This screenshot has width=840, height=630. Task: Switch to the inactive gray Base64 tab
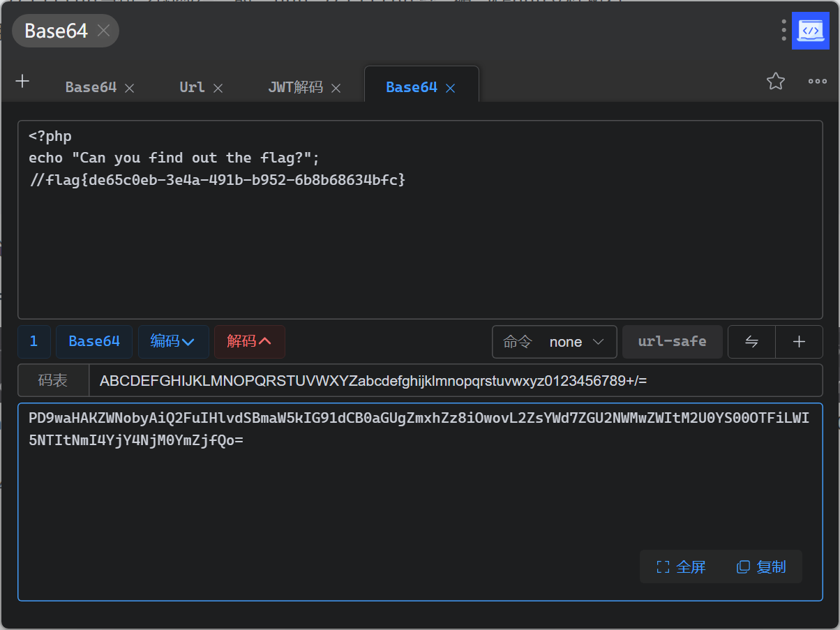tap(91, 87)
